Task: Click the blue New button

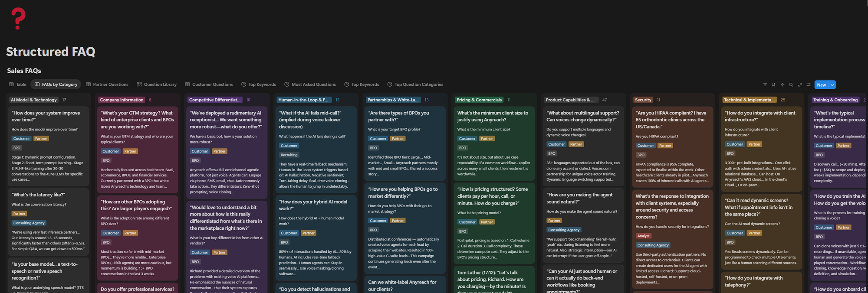Action: point(822,85)
